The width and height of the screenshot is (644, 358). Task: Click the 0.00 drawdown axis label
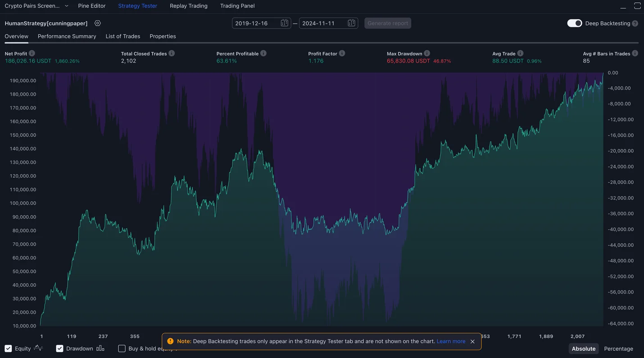point(613,73)
